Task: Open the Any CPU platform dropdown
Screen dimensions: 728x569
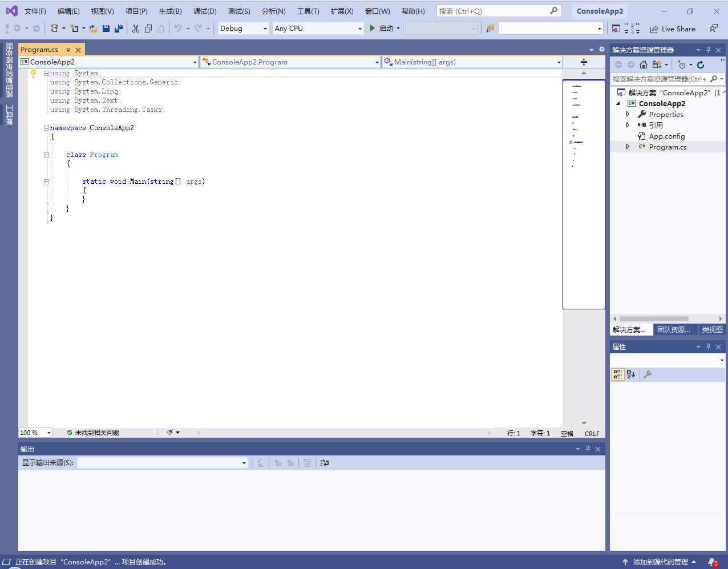Action: [x=318, y=29]
